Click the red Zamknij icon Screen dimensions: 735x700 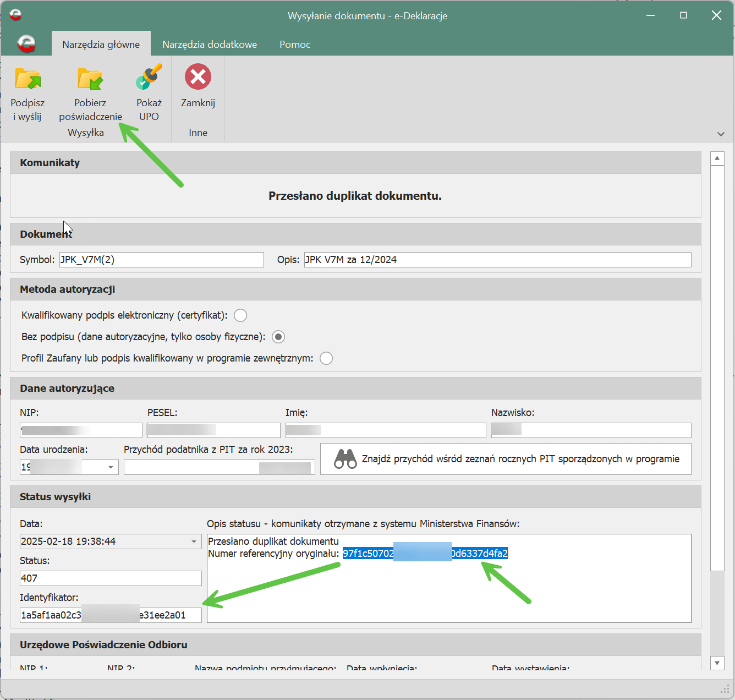tap(198, 77)
